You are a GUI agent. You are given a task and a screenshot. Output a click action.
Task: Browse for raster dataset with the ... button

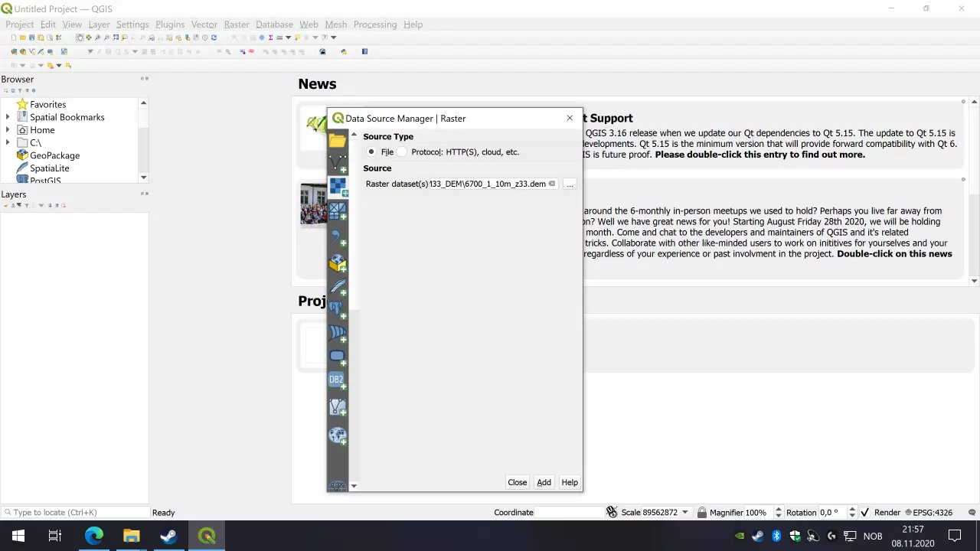click(x=570, y=184)
